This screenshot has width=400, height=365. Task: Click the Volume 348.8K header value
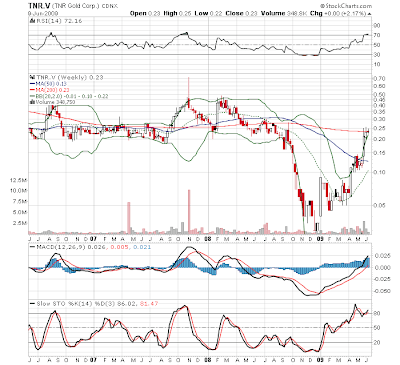(x=284, y=13)
